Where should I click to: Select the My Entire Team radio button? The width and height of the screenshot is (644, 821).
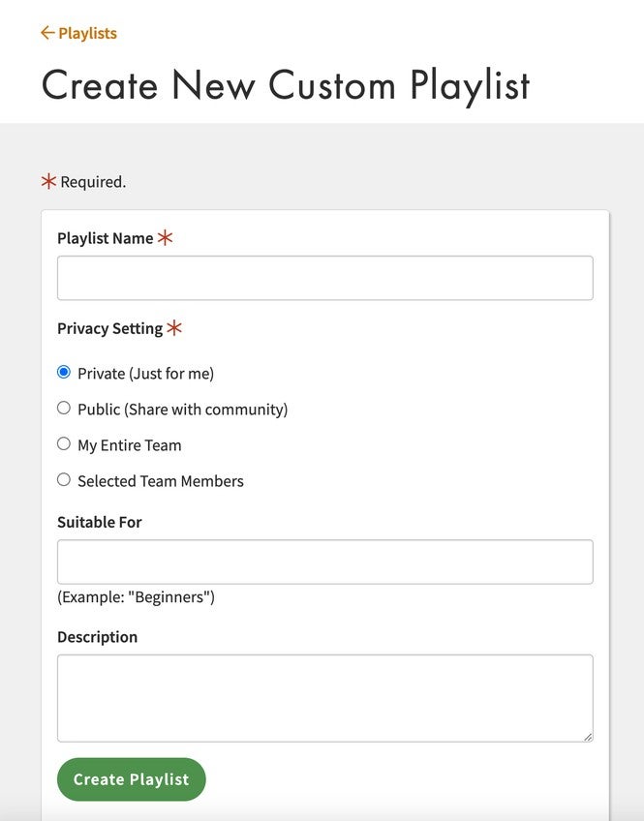[x=64, y=443]
